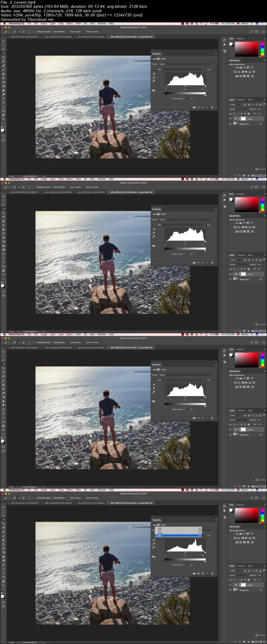Click the Color Balance adjustment icon in the 05:06 frame
Viewport: 267px width, 644px height.
(238, 227)
